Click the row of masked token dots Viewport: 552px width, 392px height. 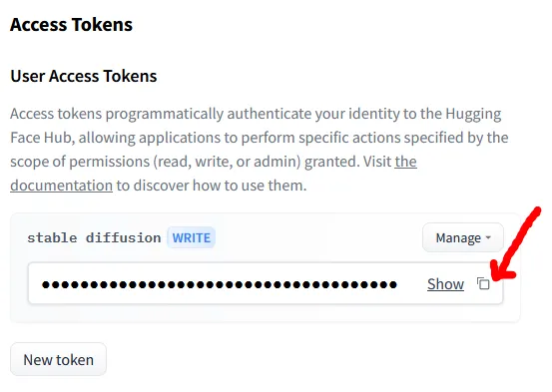tap(220, 284)
